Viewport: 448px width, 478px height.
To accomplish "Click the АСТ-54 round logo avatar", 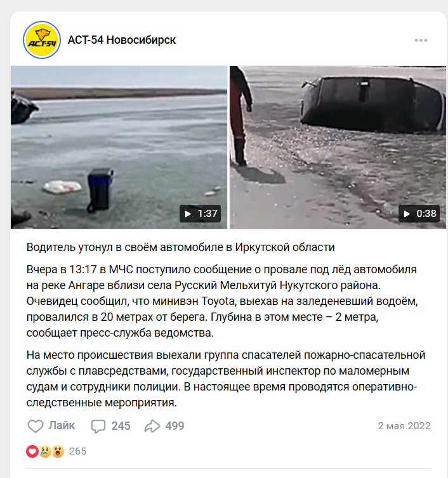I will click(x=42, y=40).
